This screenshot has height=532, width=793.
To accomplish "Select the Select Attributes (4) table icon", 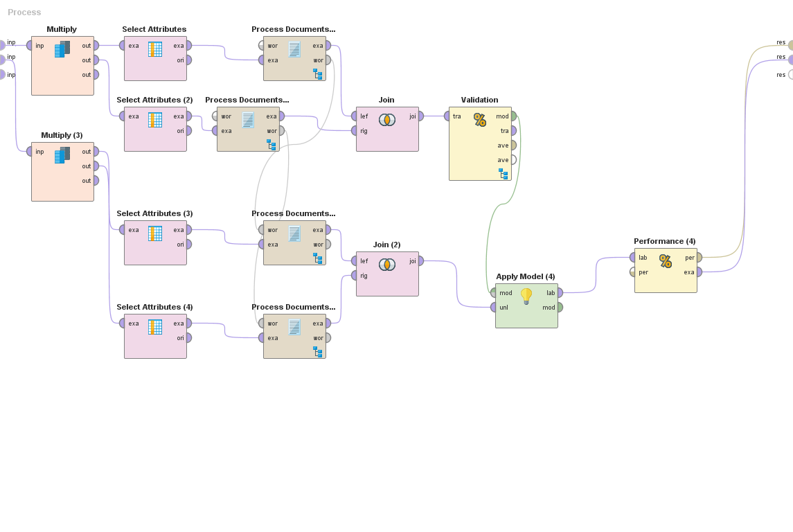I will click(155, 327).
